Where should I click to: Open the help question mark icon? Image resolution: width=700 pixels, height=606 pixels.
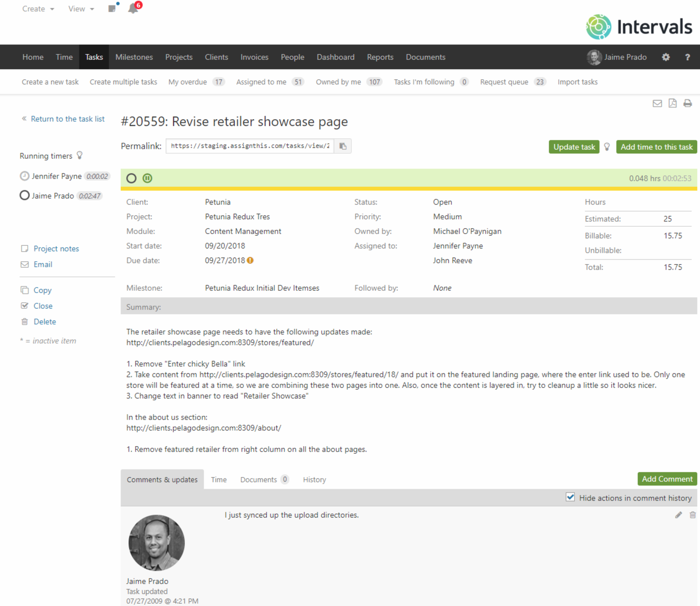tap(687, 57)
